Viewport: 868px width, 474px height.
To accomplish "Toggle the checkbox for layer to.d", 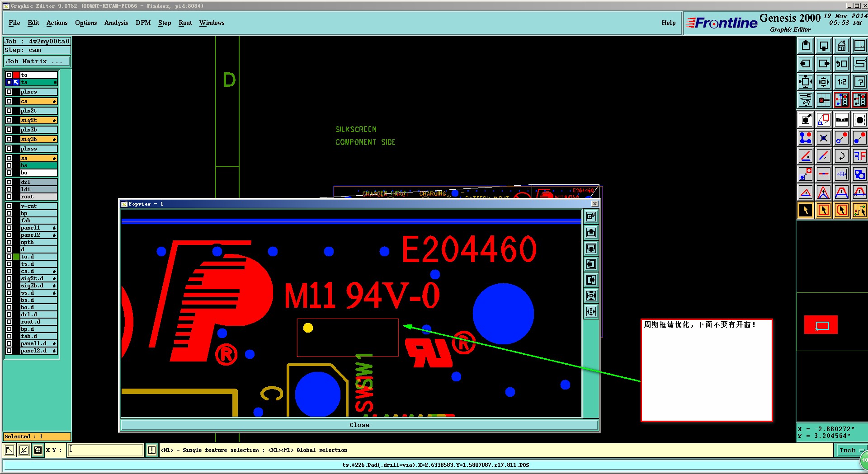I will click(9, 257).
